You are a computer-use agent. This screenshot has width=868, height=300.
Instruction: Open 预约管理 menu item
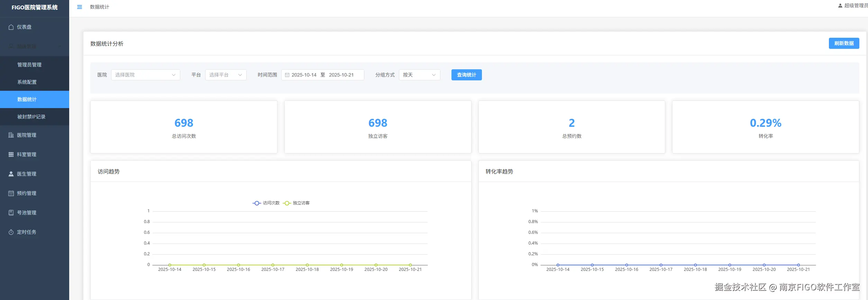[35, 193]
